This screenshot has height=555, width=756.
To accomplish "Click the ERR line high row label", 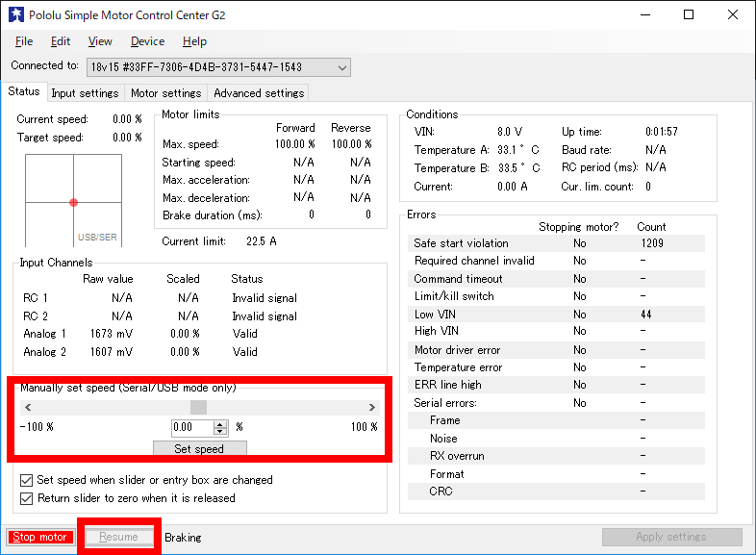I will [448, 385].
